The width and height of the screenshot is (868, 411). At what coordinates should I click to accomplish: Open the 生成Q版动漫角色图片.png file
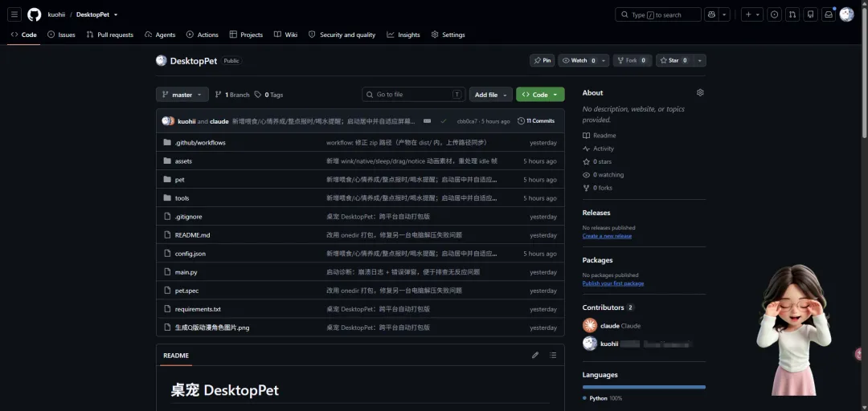212,328
